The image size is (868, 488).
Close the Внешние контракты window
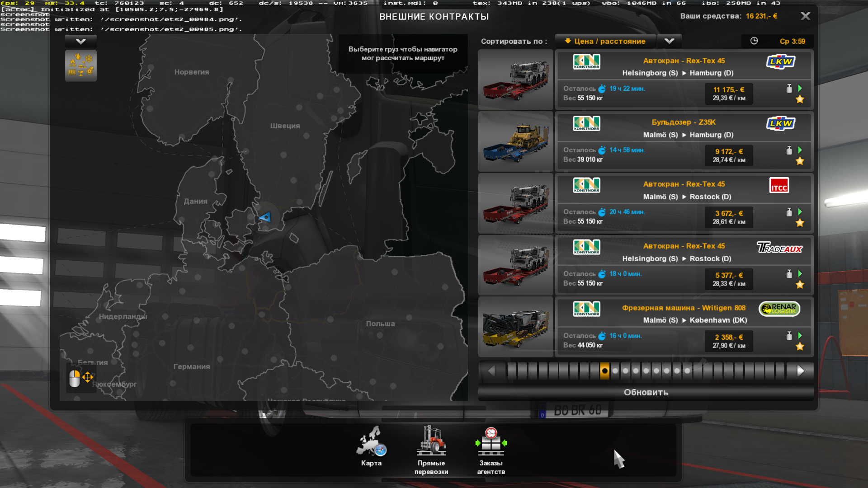tap(805, 16)
